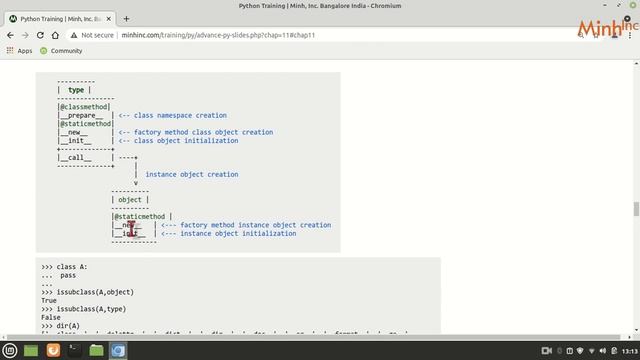Click 'instance object initialization' comment
This screenshot has height=360, width=640.
coord(238,233)
